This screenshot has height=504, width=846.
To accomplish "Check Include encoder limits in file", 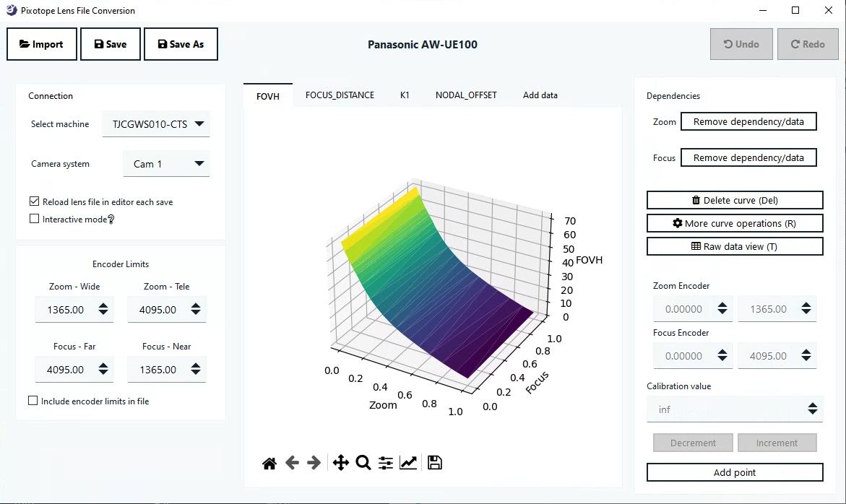I will 33,401.
